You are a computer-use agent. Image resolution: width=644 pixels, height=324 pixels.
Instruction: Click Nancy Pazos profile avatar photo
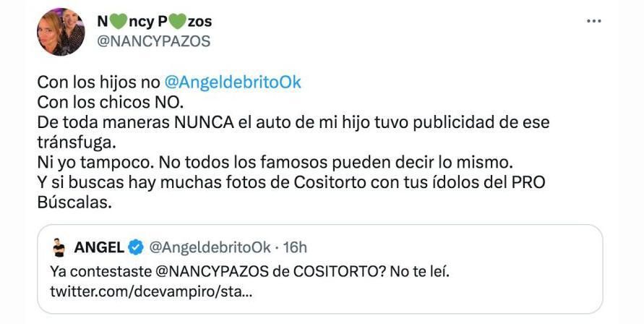[x=61, y=32]
